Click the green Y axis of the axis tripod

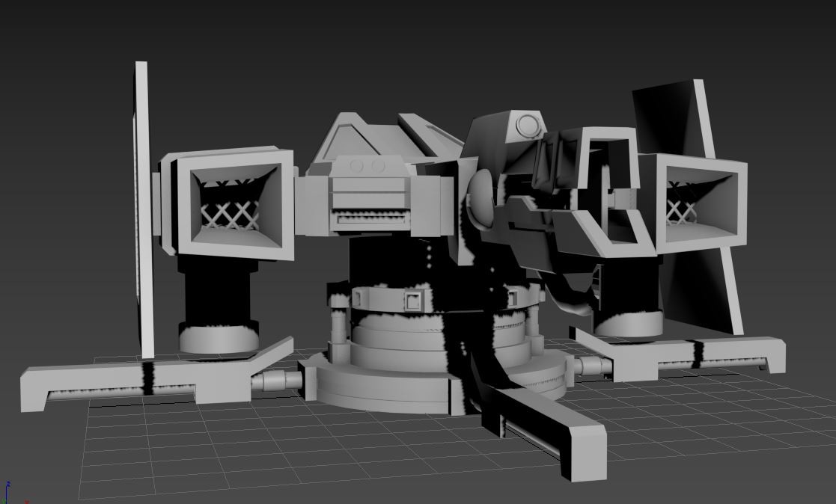(x=3, y=501)
